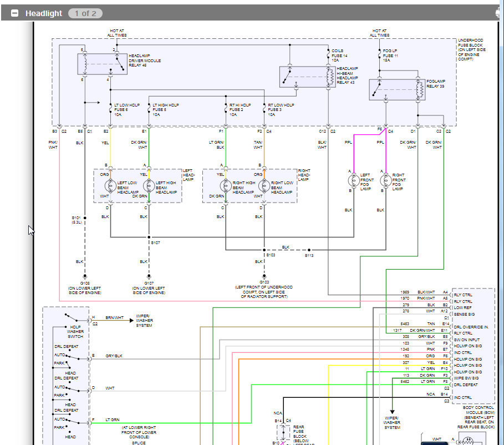The image size is (504, 445).
Task: Click the S107 splice junction dot
Action: pos(149,237)
